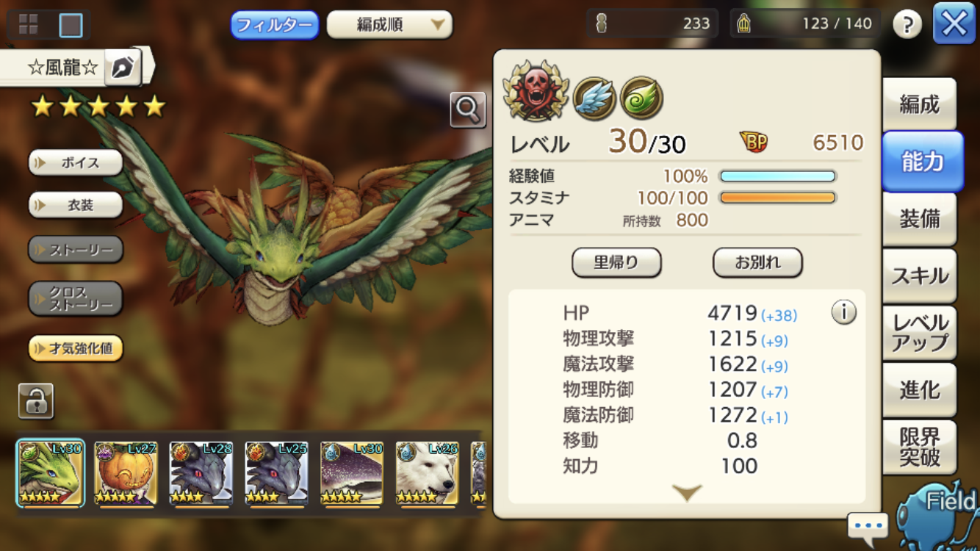The height and width of the screenshot is (551, 980).
Task: Switch to the スキル tab
Action: click(920, 275)
